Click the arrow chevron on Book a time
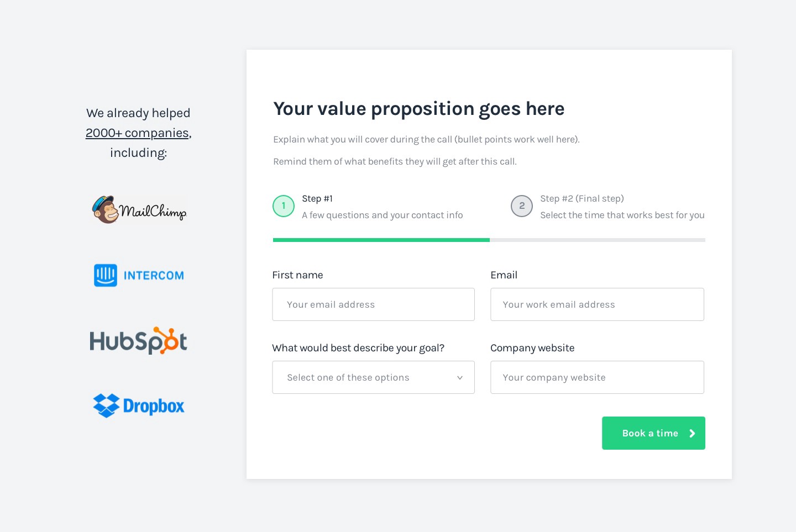The image size is (796, 532). coord(692,434)
